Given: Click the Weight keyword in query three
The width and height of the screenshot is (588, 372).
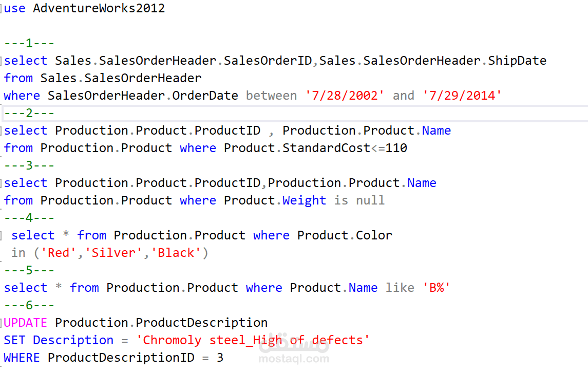Looking at the screenshot, I should [x=304, y=200].
